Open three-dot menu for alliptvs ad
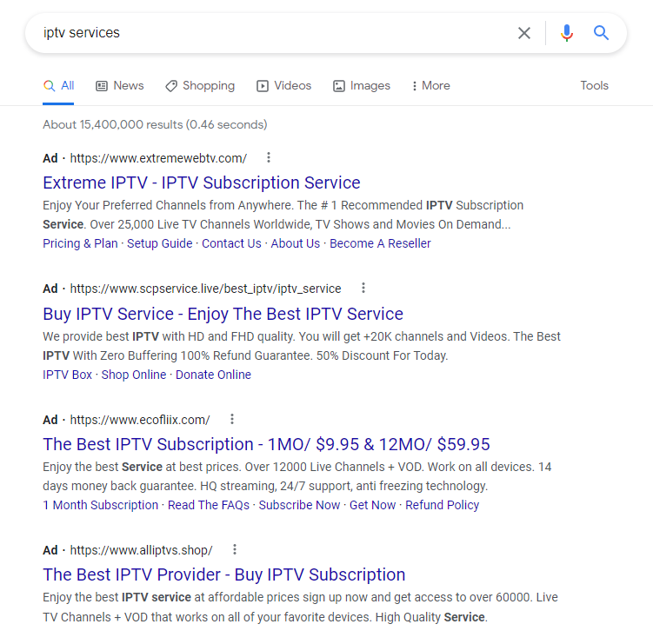 [x=235, y=549]
